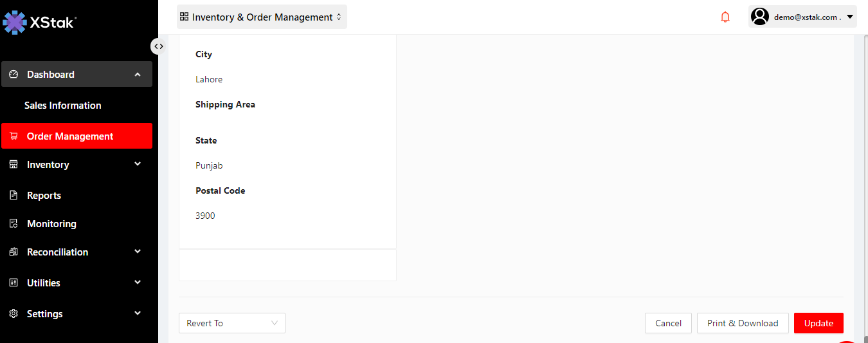Open the Inventory & Order Management switcher
The image size is (868, 343).
pos(262,17)
